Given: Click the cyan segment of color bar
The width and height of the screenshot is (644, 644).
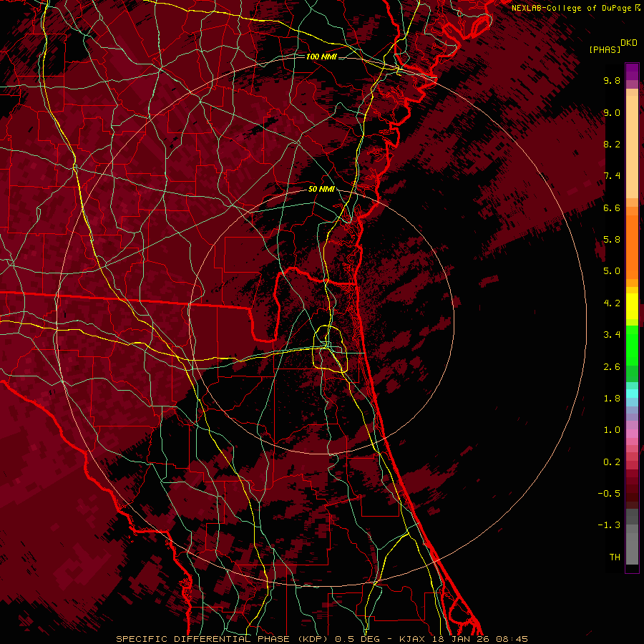Looking at the screenshot, I should (632, 394).
